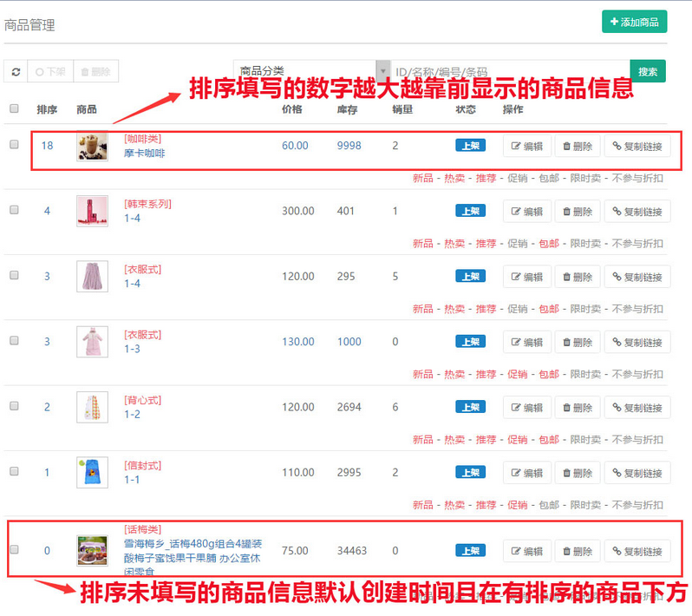This screenshot has width=692, height=616.
Task: Delete the 摩卡咖啡 product
Action: click(578, 147)
